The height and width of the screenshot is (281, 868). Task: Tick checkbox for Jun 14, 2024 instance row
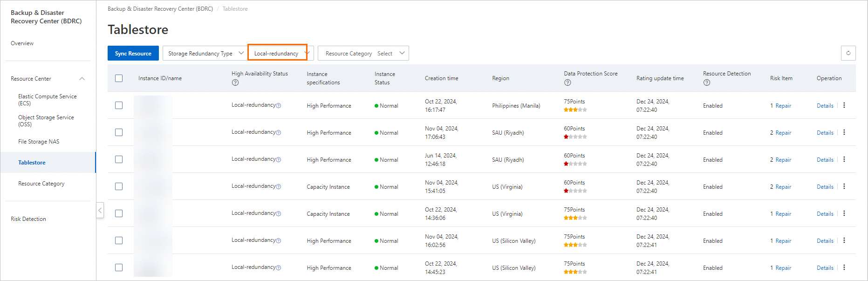click(x=119, y=159)
